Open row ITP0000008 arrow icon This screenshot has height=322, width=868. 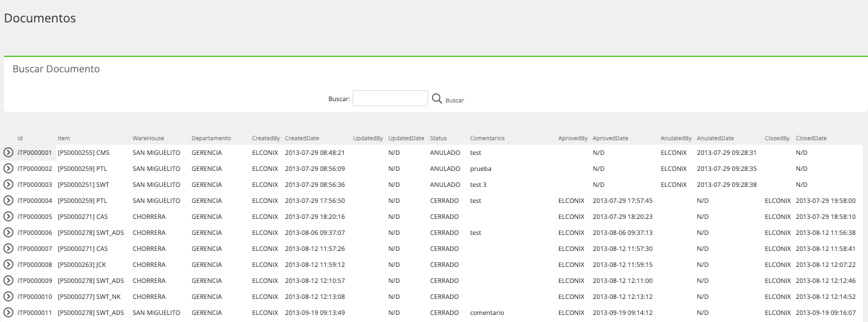click(8, 264)
